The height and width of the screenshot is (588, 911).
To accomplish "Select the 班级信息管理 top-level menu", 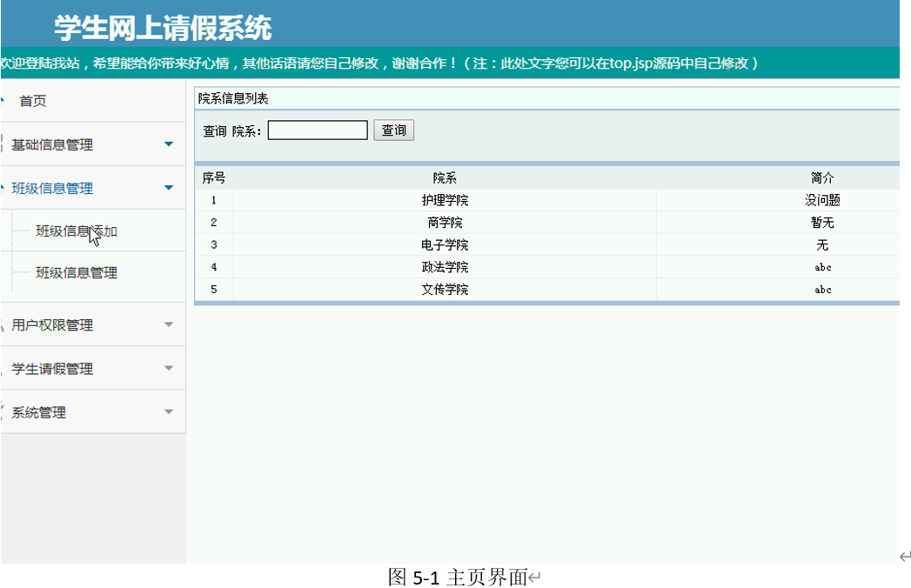I will [x=52, y=188].
